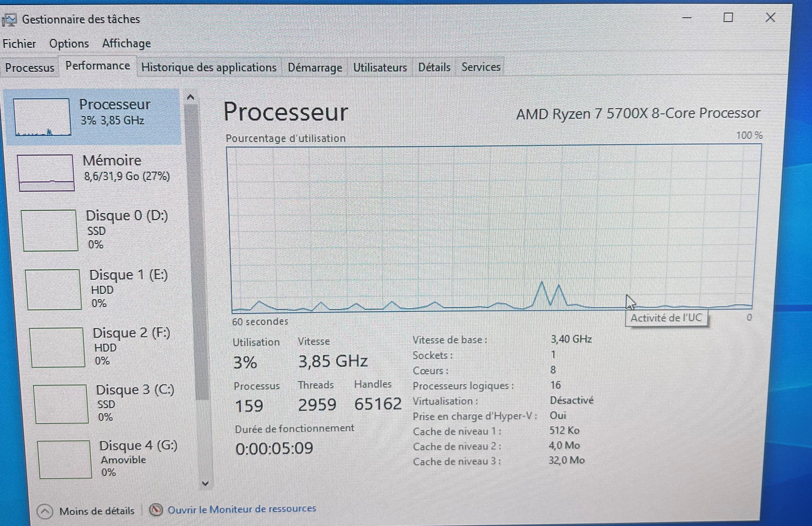The image size is (812, 526).
Task: Open the Options menu
Action: pyautogui.click(x=69, y=44)
